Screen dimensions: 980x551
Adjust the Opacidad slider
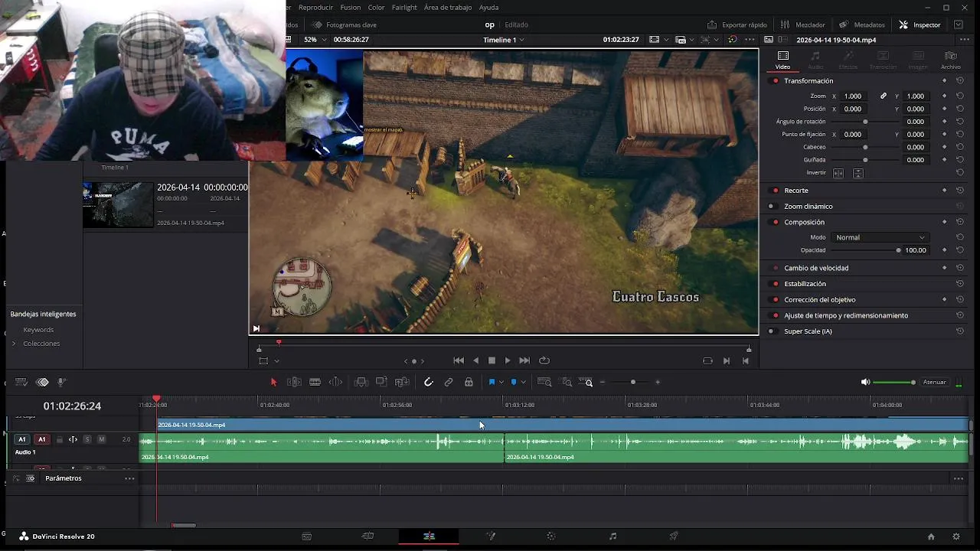coord(865,250)
